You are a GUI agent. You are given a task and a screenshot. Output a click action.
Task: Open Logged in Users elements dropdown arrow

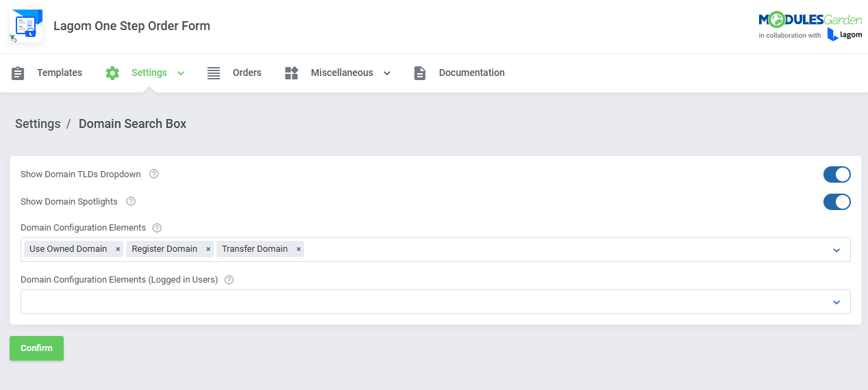(836, 302)
